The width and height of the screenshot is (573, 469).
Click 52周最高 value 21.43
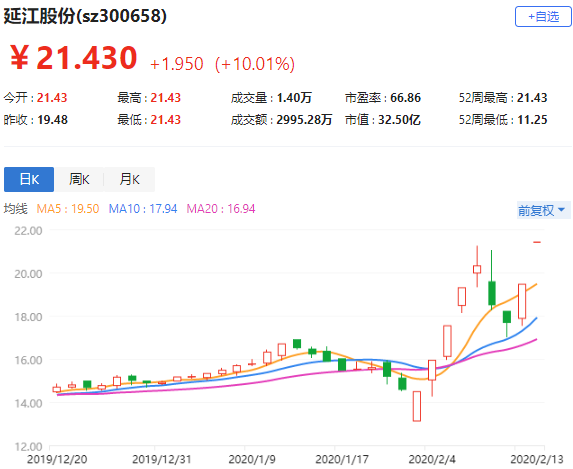tap(532, 98)
